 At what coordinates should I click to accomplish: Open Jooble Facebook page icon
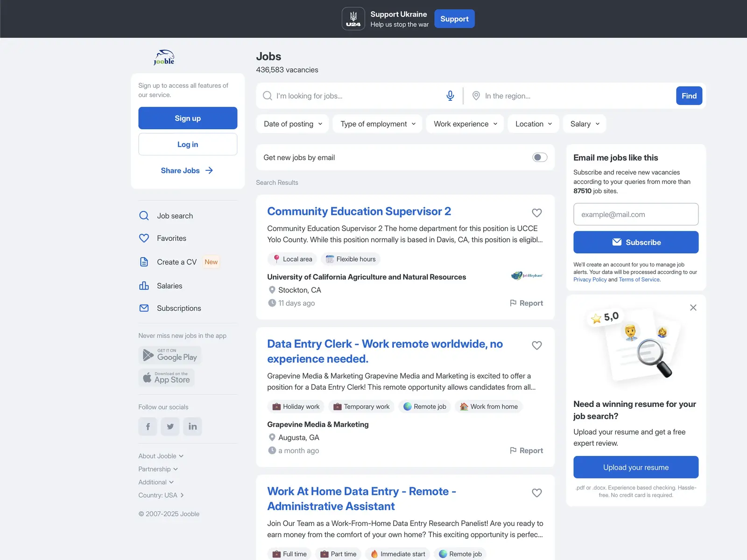[x=148, y=427]
